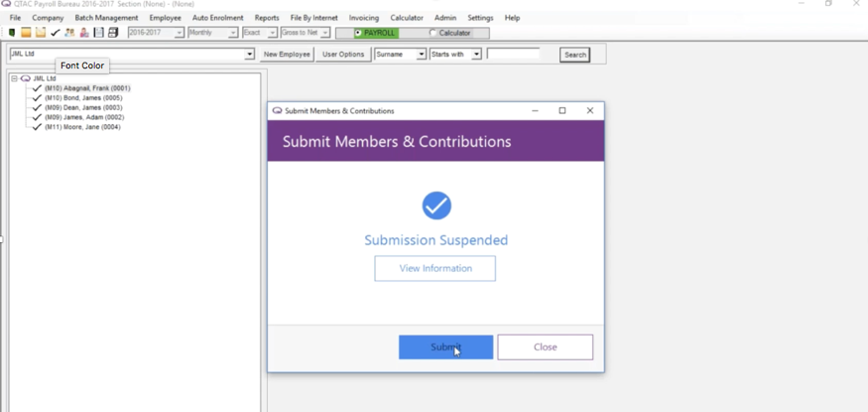Open the Admin menu
This screenshot has height=412, width=868.
pos(445,18)
